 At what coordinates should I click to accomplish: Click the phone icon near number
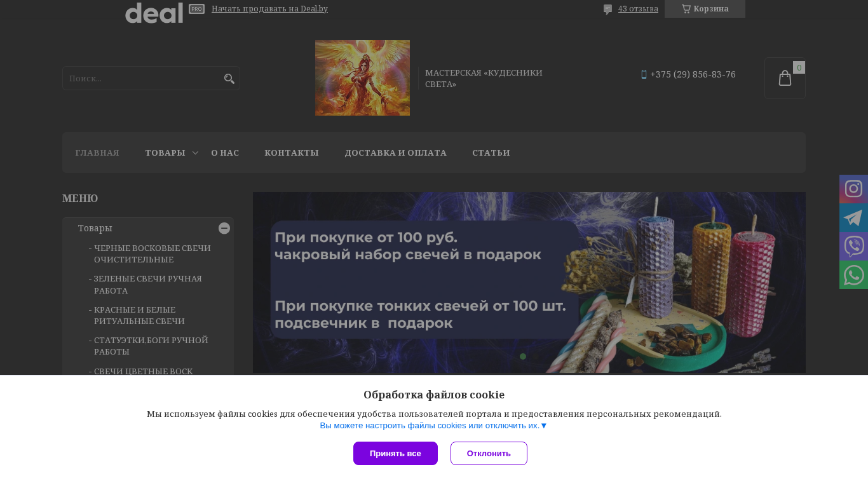(x=644, y=74)
